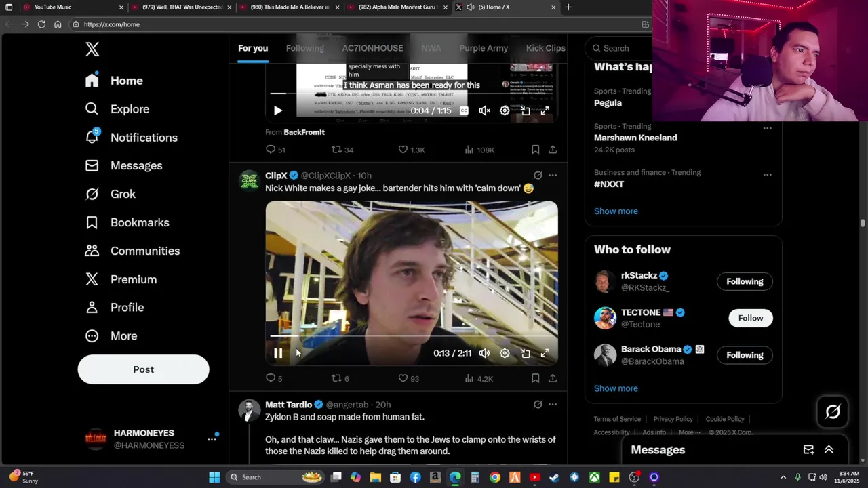This screenshot has width=868, height=488.
Task: Toggle picture-in-picture on Nick White video
Action: pos(525,353)
